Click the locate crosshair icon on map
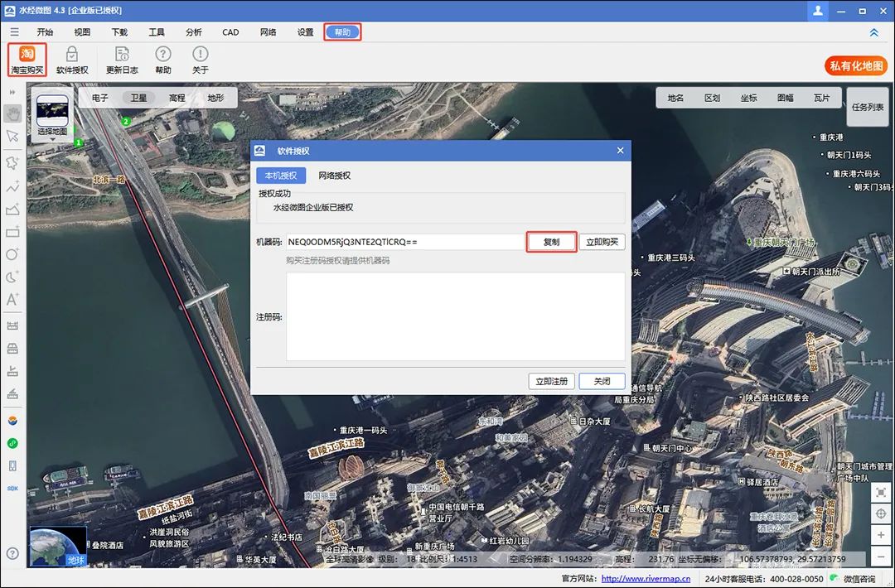 click(x=881, y=513)
